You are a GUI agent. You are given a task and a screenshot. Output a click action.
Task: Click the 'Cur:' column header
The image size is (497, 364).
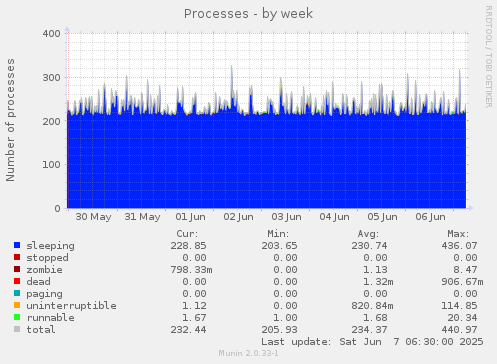point(187,234)
